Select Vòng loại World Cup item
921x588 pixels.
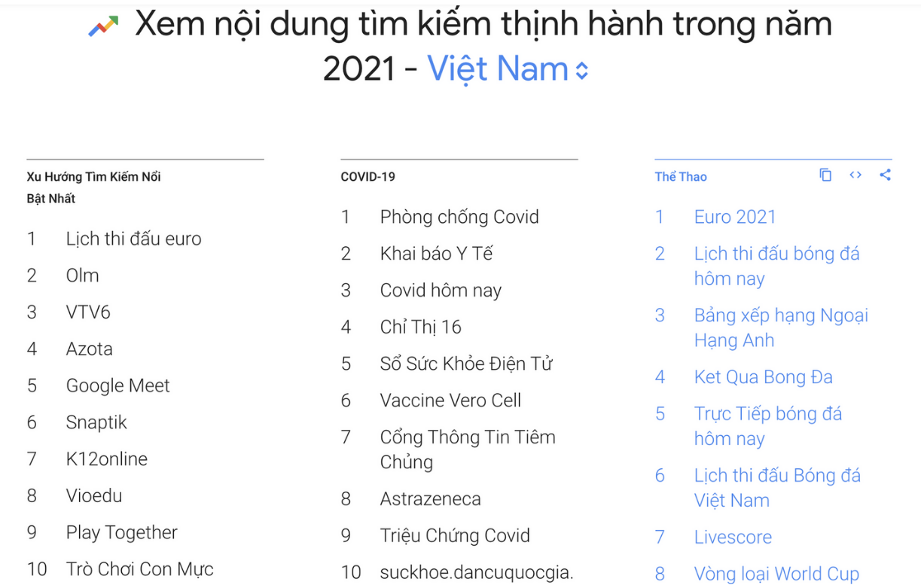click(x=776, y=574)
